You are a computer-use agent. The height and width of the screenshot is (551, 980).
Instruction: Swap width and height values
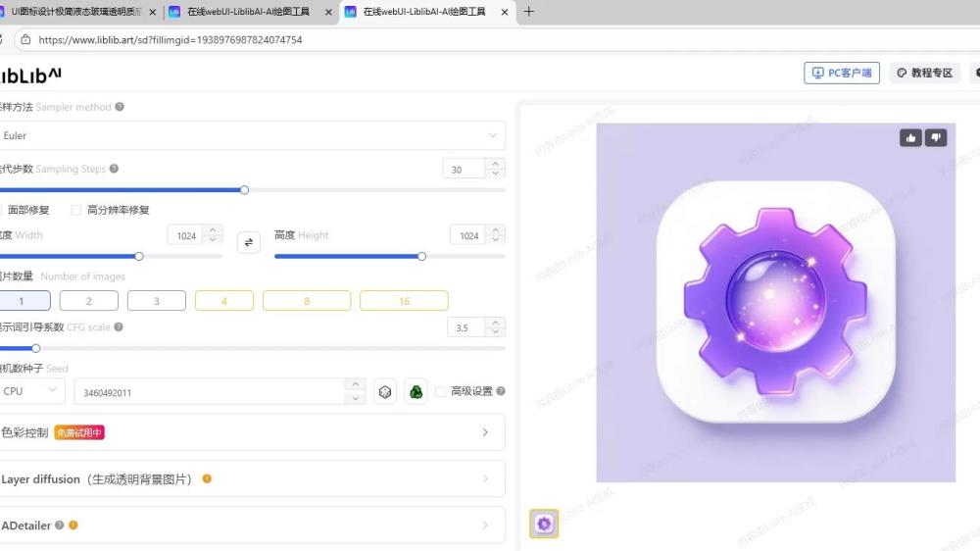coord(249,242)
